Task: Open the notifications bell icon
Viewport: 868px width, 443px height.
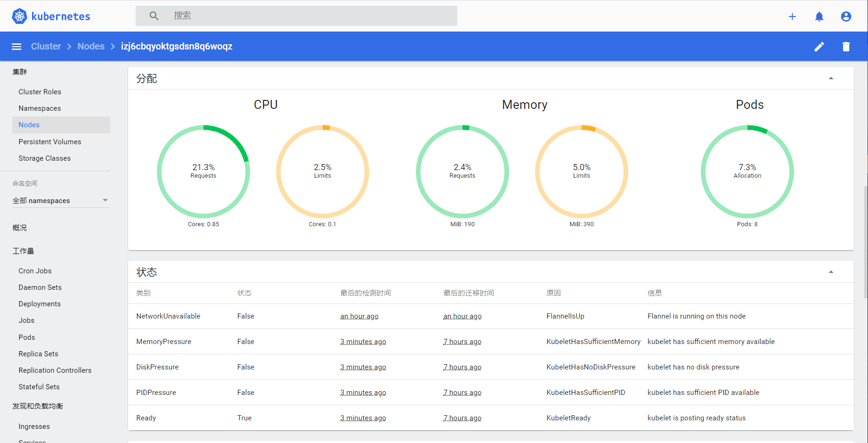Action: 819,16
